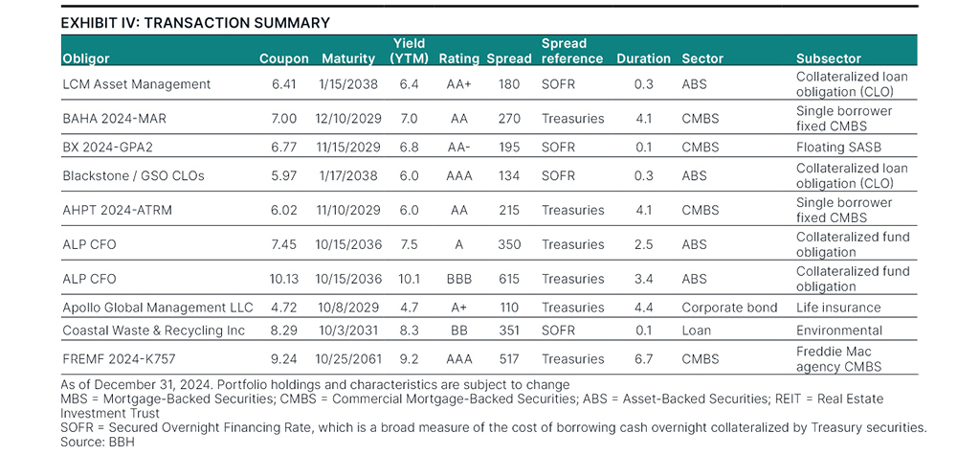
Task: Select the Coastal Waste & Recycling Inc cell
Action: (x=154, y=331)
